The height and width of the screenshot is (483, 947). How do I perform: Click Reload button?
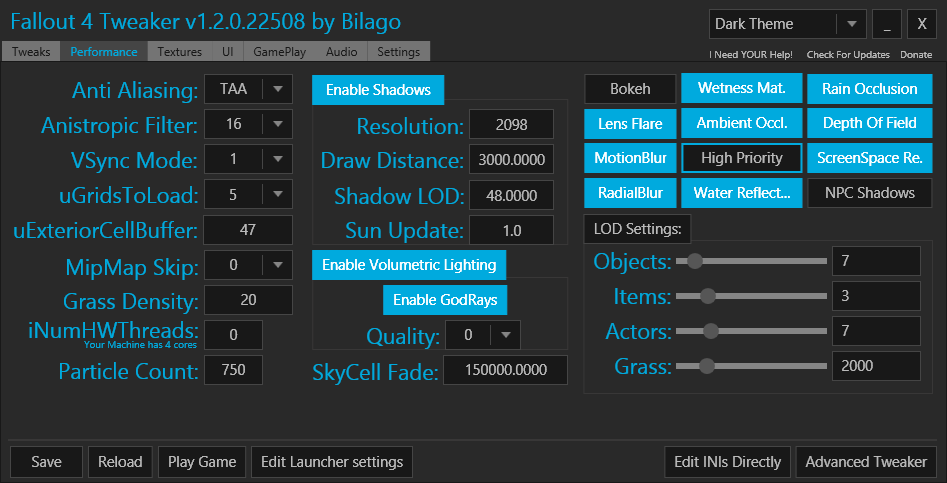click(120, 462)
